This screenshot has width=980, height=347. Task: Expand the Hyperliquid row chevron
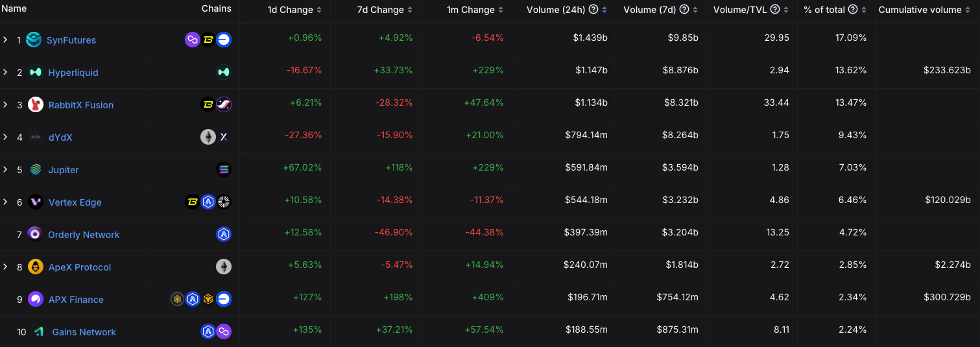click(5, 73)
